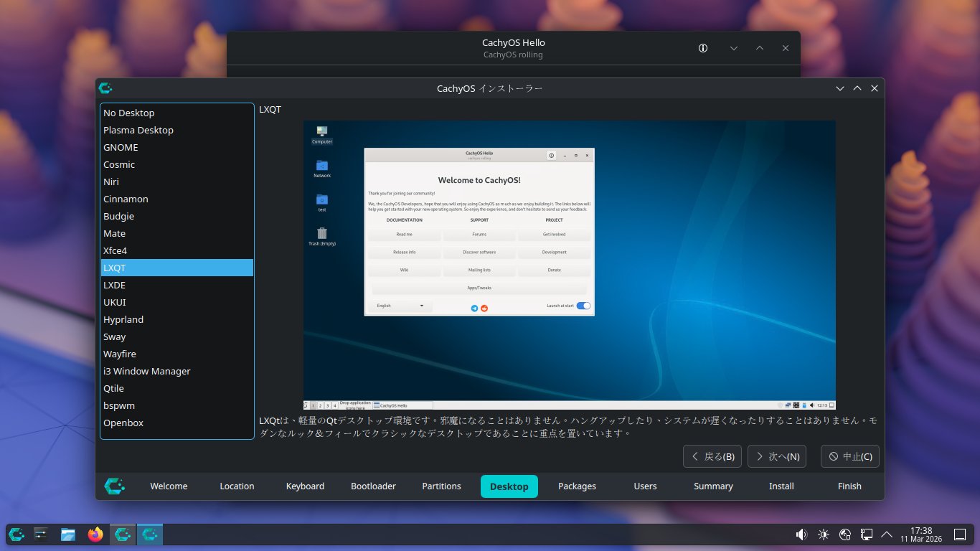
Task: Click the LXQT desktop preview screenshot
Action: [x=570, y=265]
